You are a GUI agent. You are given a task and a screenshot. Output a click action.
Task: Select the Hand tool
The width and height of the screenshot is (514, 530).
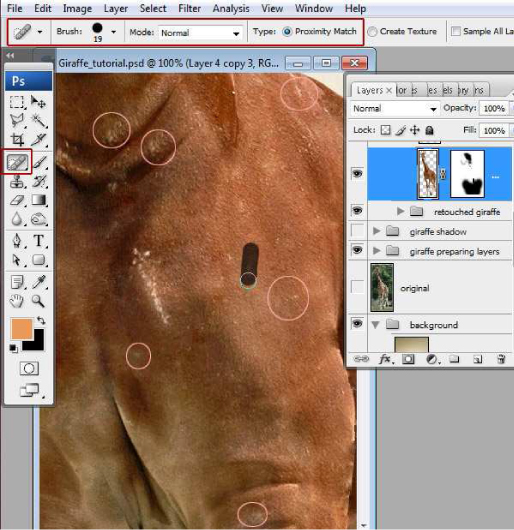(17, 301)
